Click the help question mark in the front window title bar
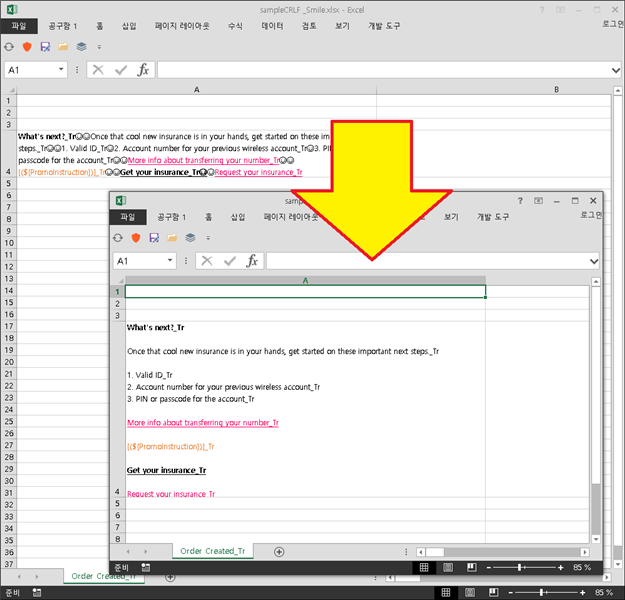The image size is (625, 600). 520,201
